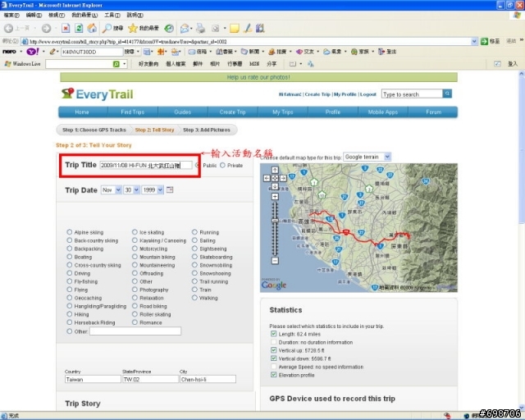Click the My Profile header link
The width and height of the screenshot is (525, 420).
pos(345,94)
